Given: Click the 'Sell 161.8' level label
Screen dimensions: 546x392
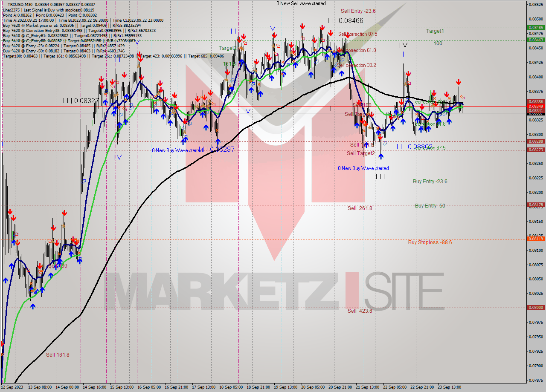Looking at the screenshot, I should point(58,355).
